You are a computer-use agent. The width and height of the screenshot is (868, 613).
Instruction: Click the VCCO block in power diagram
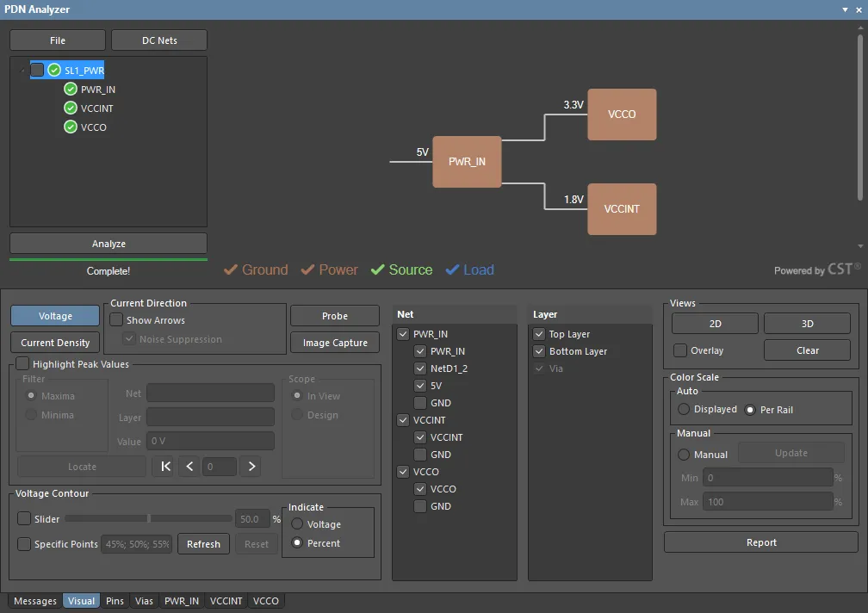(622, 115)
